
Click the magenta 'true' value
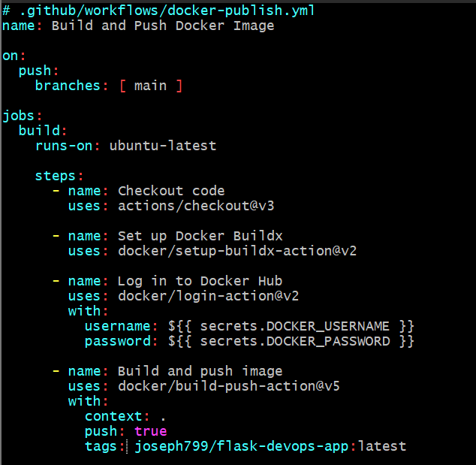[x=151, y=431]
